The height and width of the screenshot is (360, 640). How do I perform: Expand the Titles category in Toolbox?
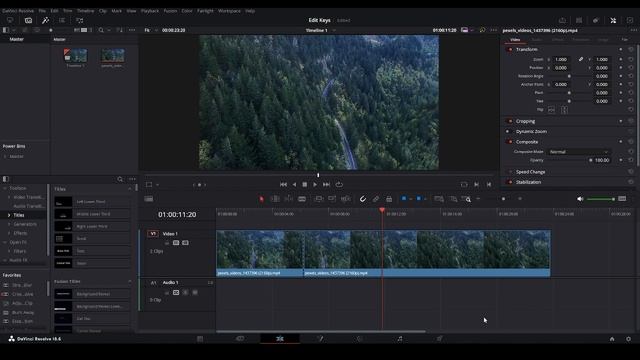point(9,215)
